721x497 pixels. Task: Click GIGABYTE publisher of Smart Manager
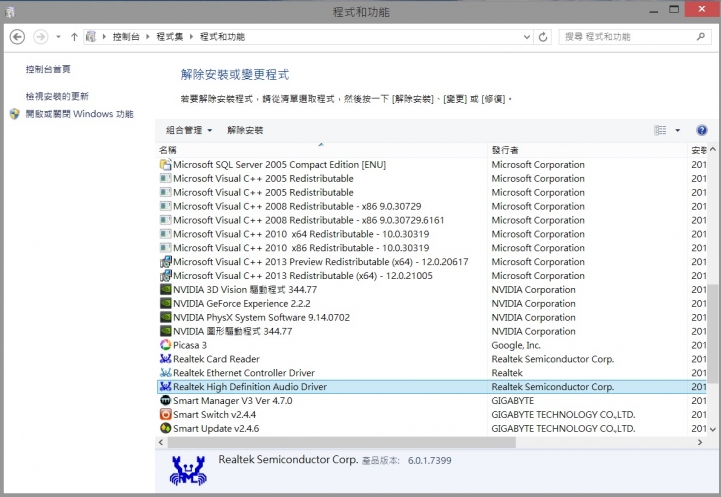(x=513, y=400)
